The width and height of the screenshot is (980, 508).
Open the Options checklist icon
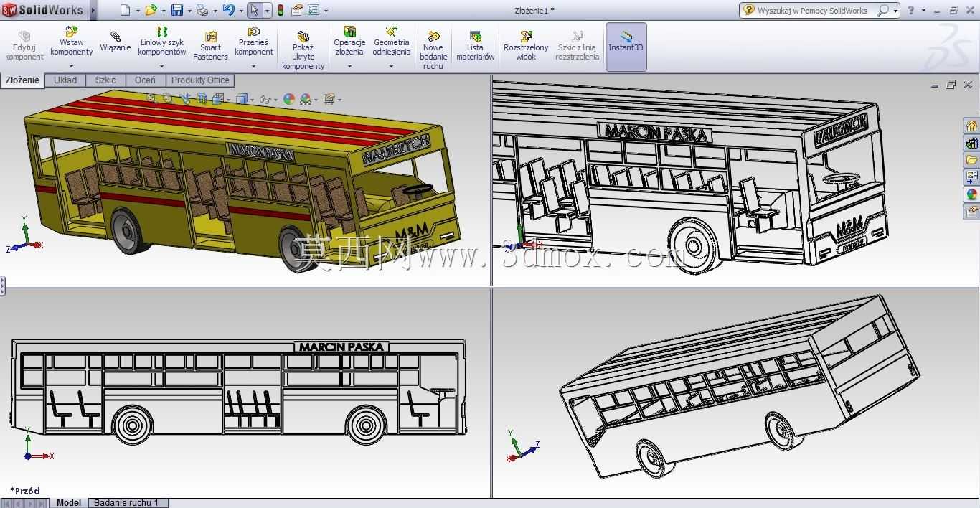314,10
